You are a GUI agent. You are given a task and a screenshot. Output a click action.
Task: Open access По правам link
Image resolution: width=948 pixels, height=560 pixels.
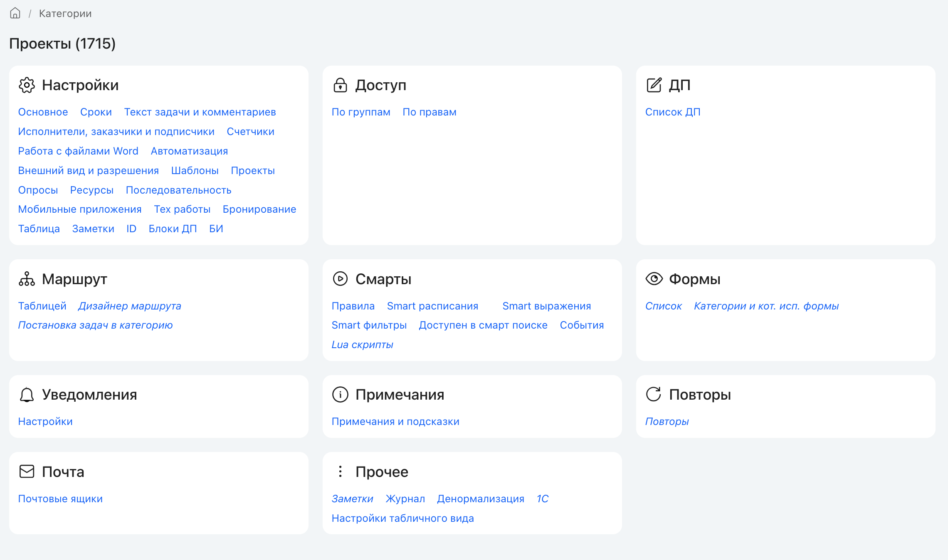pyautogui.click(x=430, y=112)
